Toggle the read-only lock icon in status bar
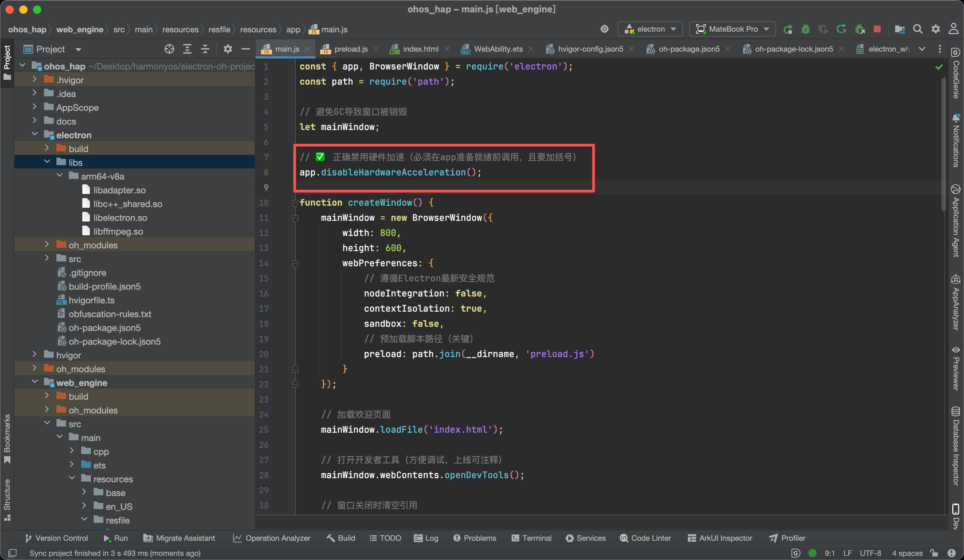This screenshot has width=964, height=560. pos(934,553)
